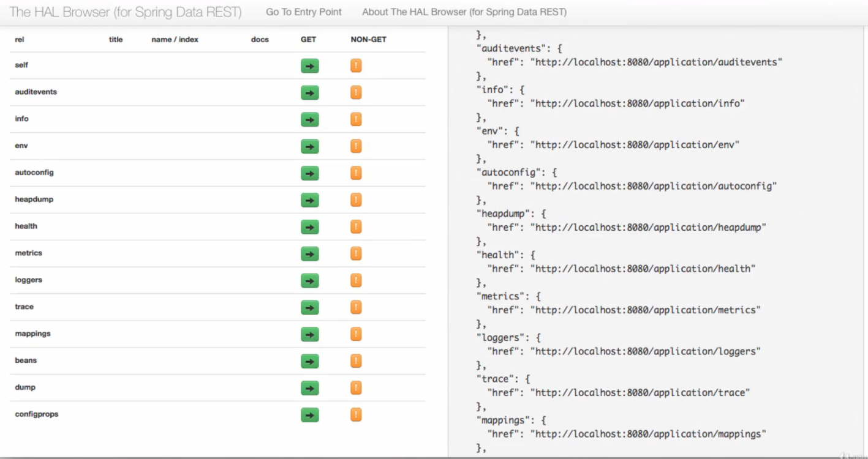Click the metrics NON-GET button
The image size is (868, 459).
tap(356, 253)
